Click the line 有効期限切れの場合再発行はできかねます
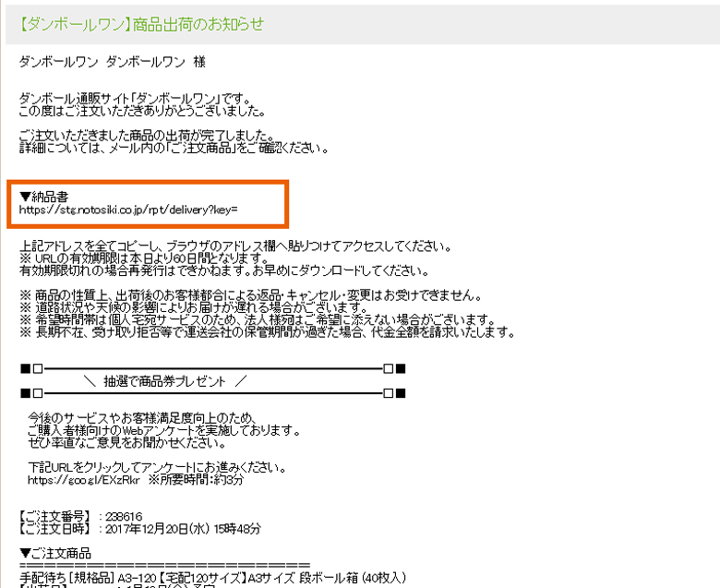The width and height of the screenshot is (720, 588). [224, 270]
